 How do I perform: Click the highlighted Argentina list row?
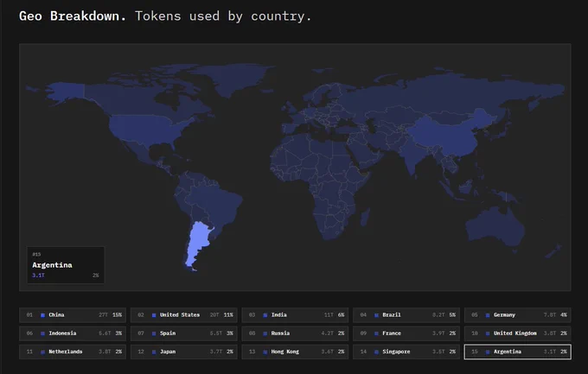click(517, 352)
